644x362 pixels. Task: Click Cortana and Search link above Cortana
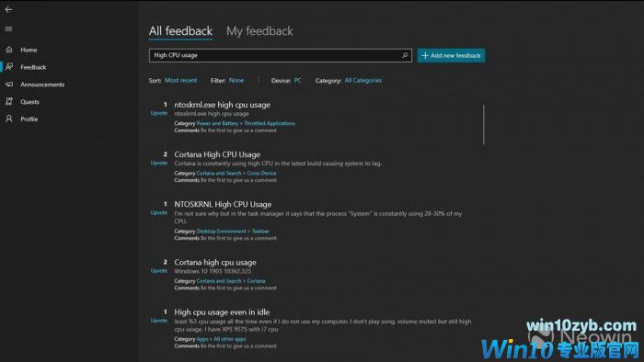[x=219, y=281]
